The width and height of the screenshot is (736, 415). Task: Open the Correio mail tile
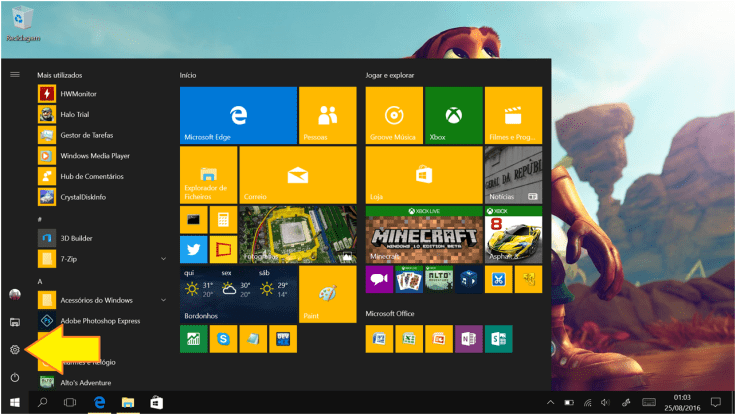(297, 175)
